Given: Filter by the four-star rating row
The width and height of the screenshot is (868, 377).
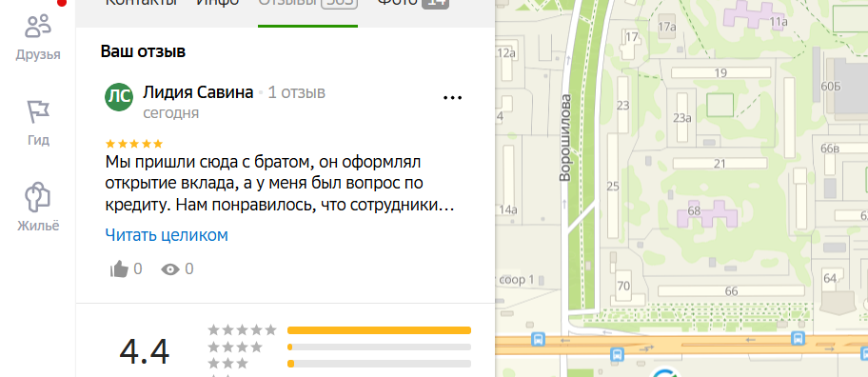Looking at the screenshot, I should click(x=340, y=347).
